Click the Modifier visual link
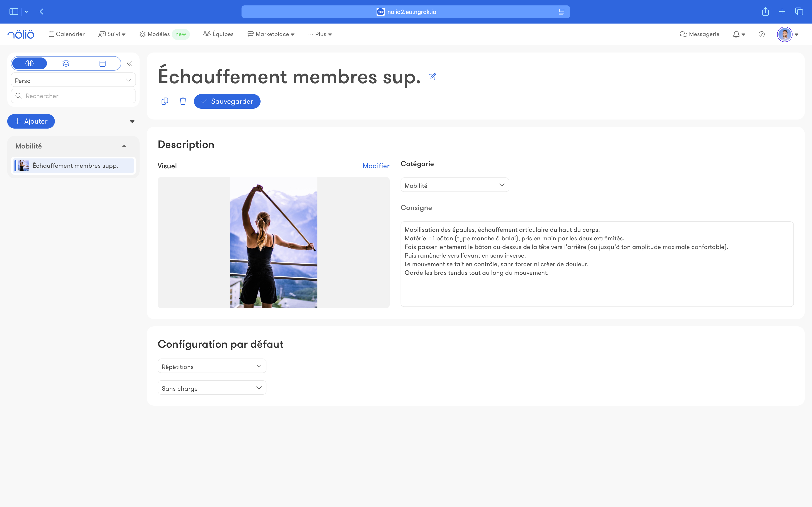The image size is (812, 507). click(x=376, y=166)
